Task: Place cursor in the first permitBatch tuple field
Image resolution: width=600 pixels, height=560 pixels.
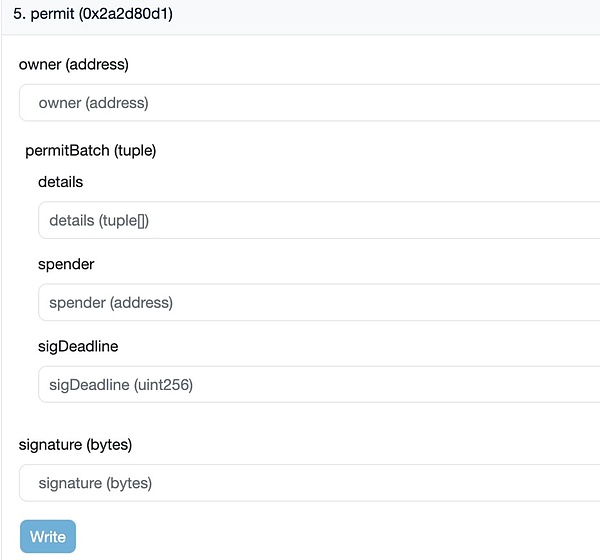Action: (318, 220)
